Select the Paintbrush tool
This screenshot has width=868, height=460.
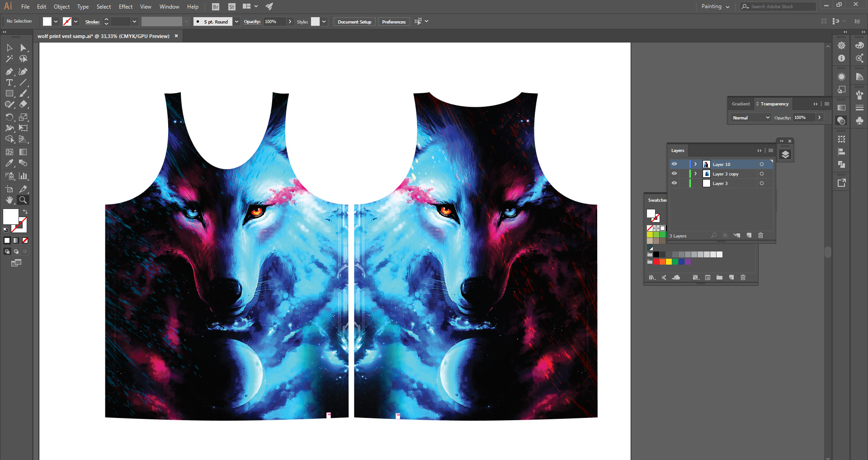[x=23, y=93]
